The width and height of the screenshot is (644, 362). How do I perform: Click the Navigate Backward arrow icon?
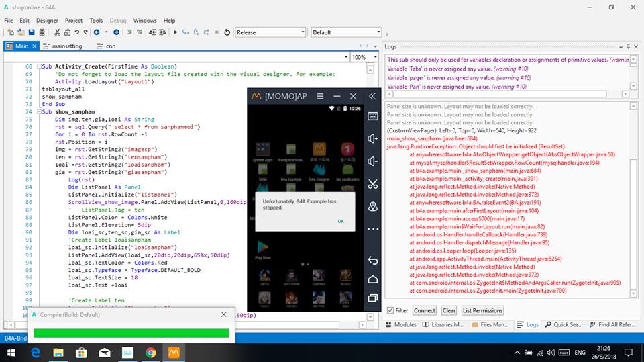click(x=97, y=32)
